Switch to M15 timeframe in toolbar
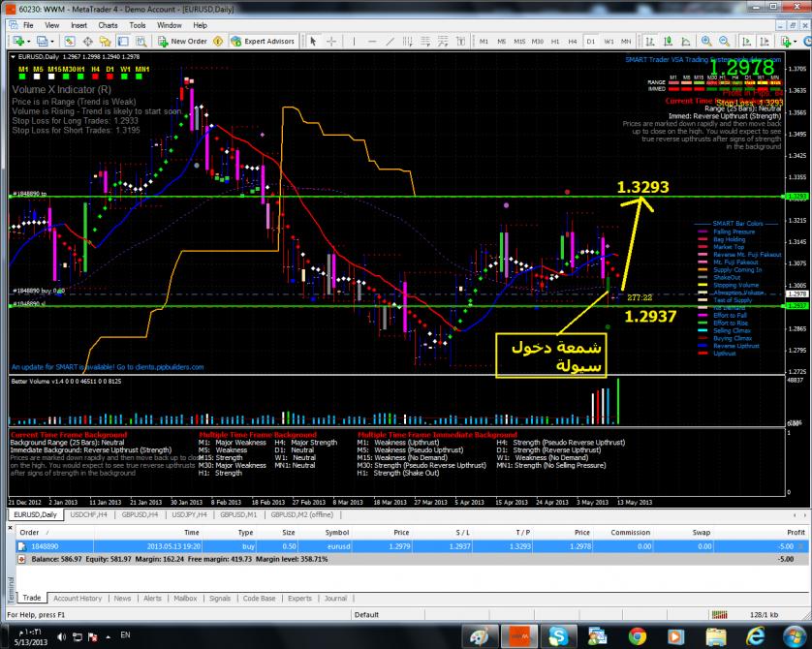The image size is (812, 649). 520,42
